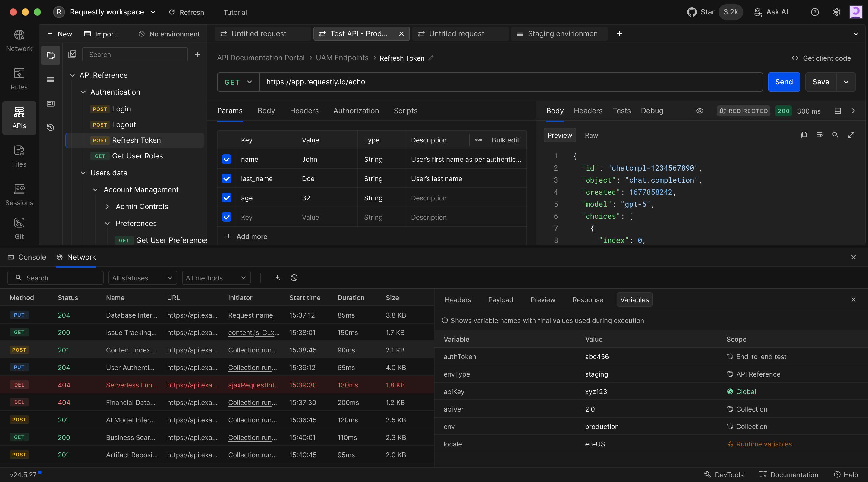868x482 pixels.
Task: Open the three-dots options in params header
Action: click(x=479, y=140)
